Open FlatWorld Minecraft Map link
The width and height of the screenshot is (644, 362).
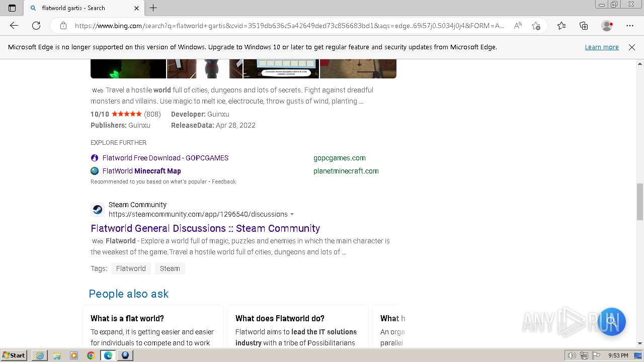pos(142,171)
